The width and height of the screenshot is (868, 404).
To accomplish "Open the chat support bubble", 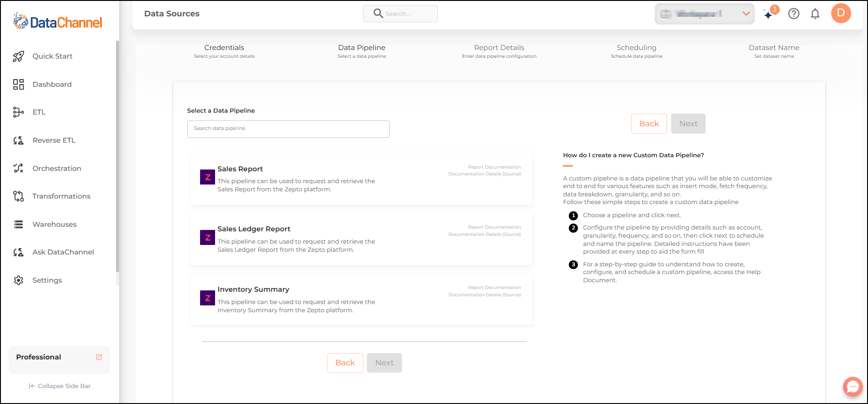I will coord(853,387).
